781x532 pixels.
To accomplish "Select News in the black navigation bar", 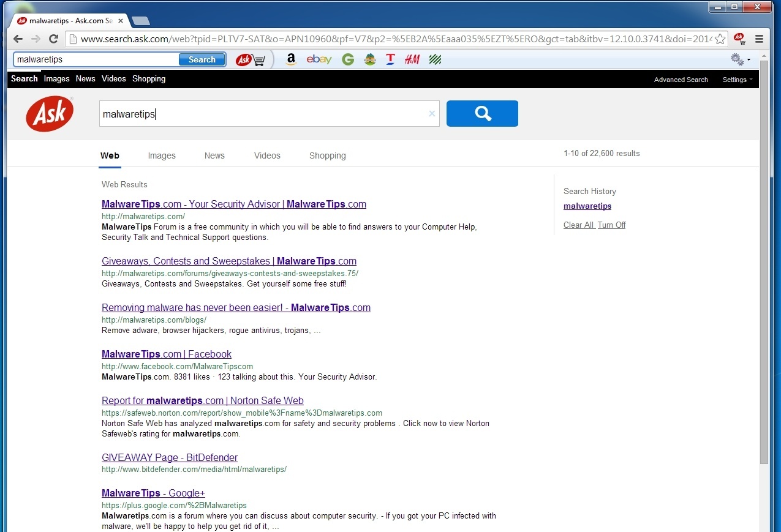I will 86,78.
